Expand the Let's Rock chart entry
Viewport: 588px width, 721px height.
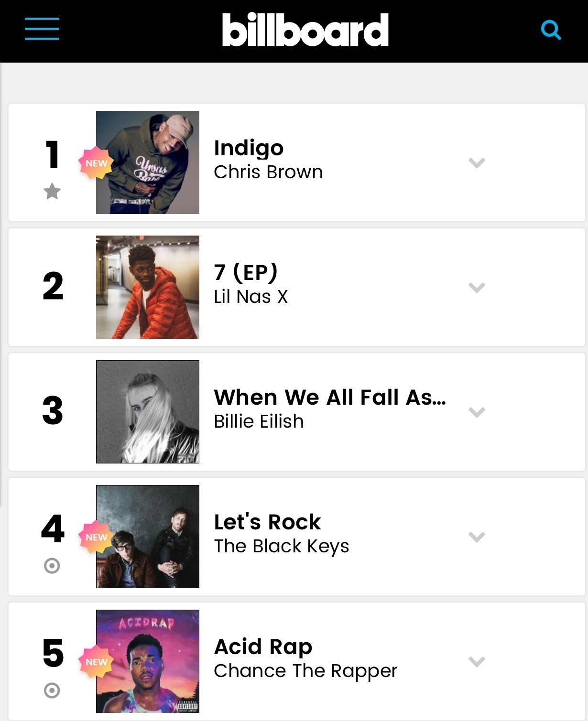477,537
